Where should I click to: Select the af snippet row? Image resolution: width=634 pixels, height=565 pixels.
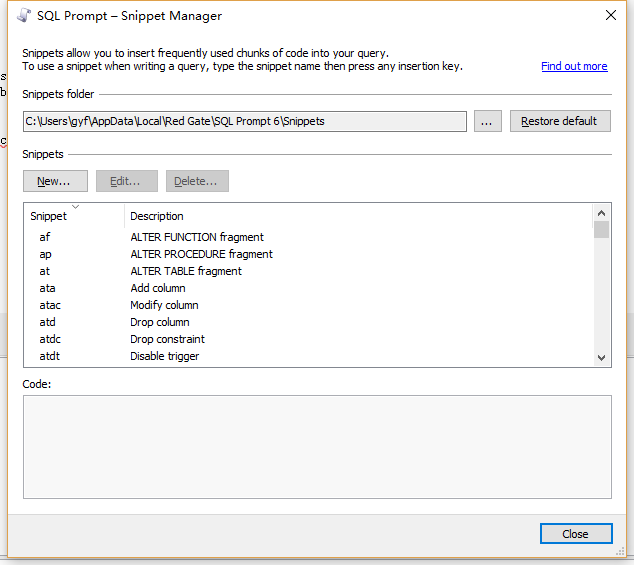coord(309,237)
